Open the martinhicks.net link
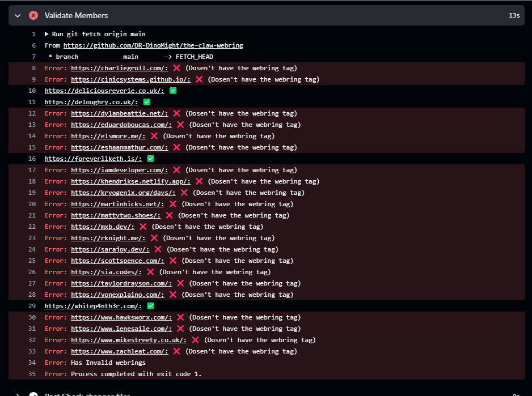 pos(117,204)
